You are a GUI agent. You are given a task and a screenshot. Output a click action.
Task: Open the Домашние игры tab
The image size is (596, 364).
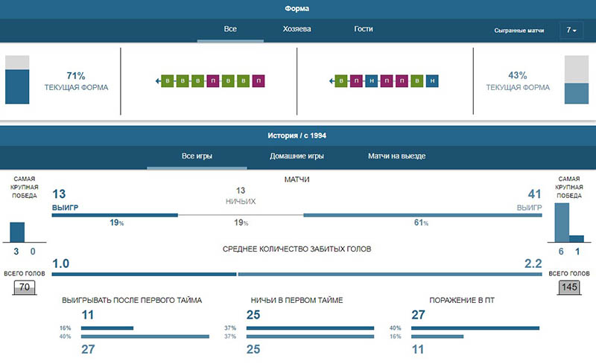coord(297,157)
